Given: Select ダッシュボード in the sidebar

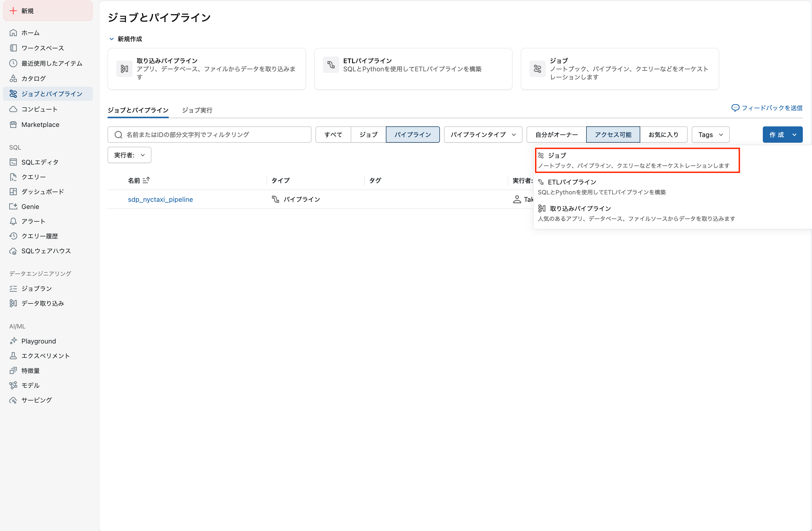Looking at the screenshot, I should (x=42, y=192).
